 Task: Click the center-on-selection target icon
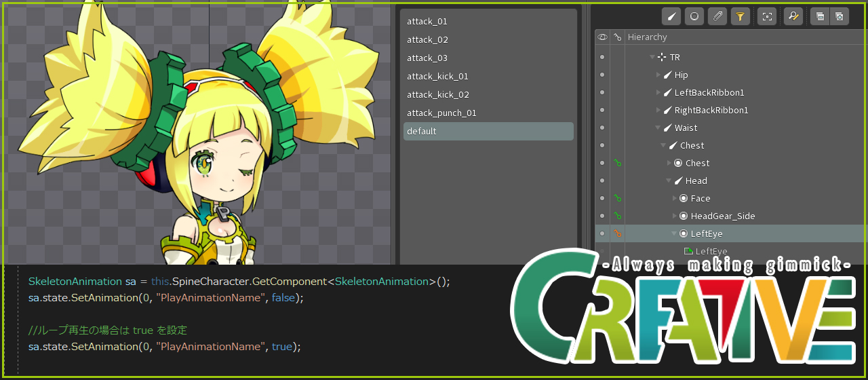[767, 16]
